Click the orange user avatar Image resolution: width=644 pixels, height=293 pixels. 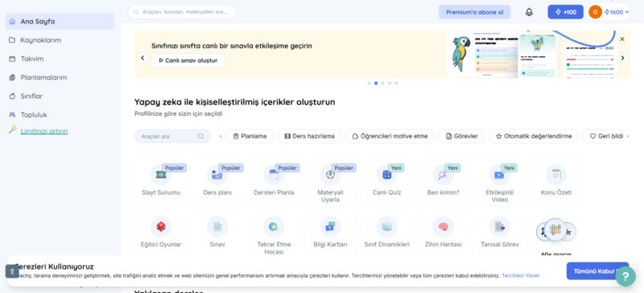(x=595, y=12)
